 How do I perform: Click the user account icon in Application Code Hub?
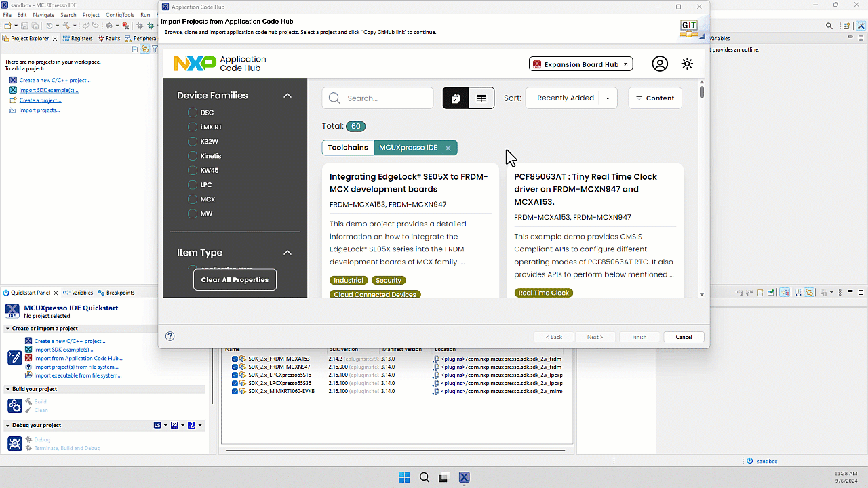coord(660,64)
